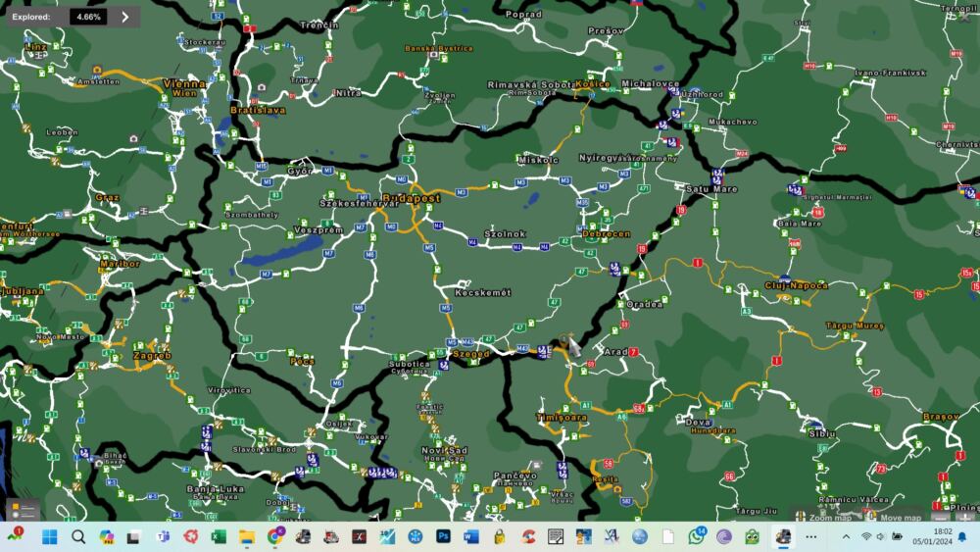Screen dimensions: 980x552
Task: Launch Excel from the taskbar
Action: pyautogui.click(x=220, y=536)
